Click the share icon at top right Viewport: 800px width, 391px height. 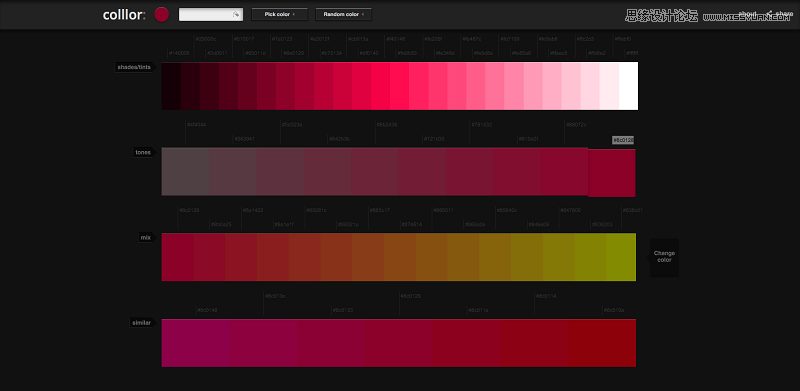click(769, 13)
